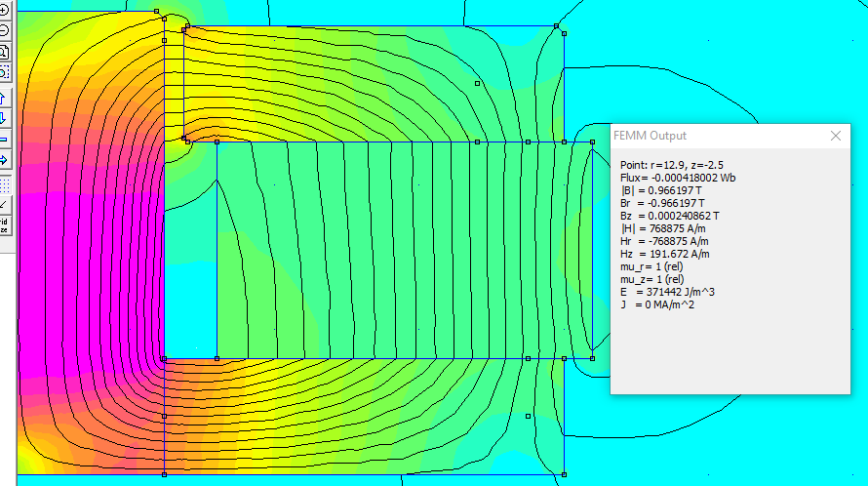The image size is (868, 486).
Task: Click the mu_r= 1 (rel) line
Action: click(651, 267)
